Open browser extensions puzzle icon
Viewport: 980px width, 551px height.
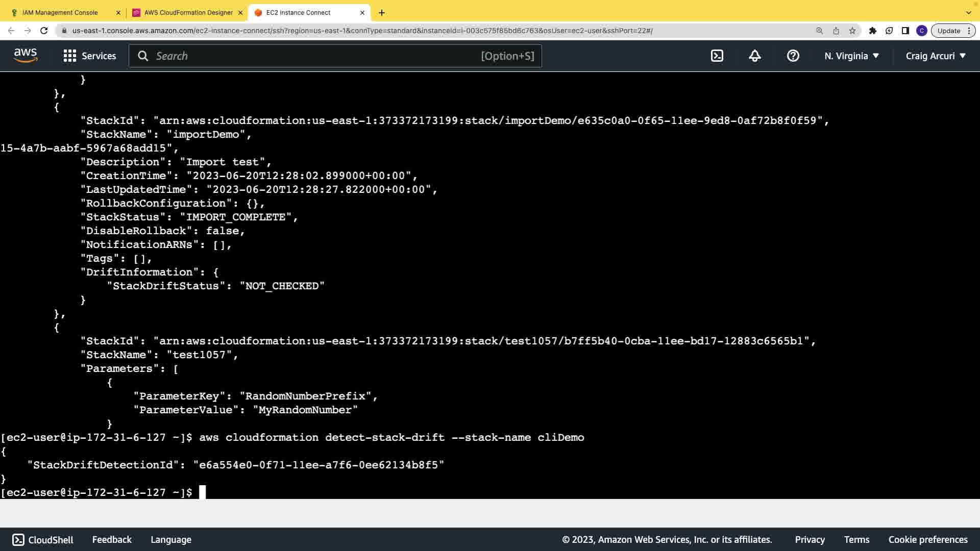(873, 31)
